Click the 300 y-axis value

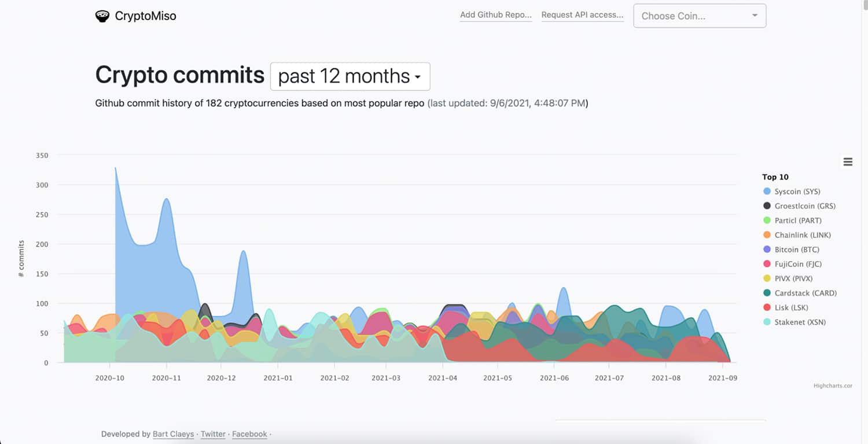(42, 185)
